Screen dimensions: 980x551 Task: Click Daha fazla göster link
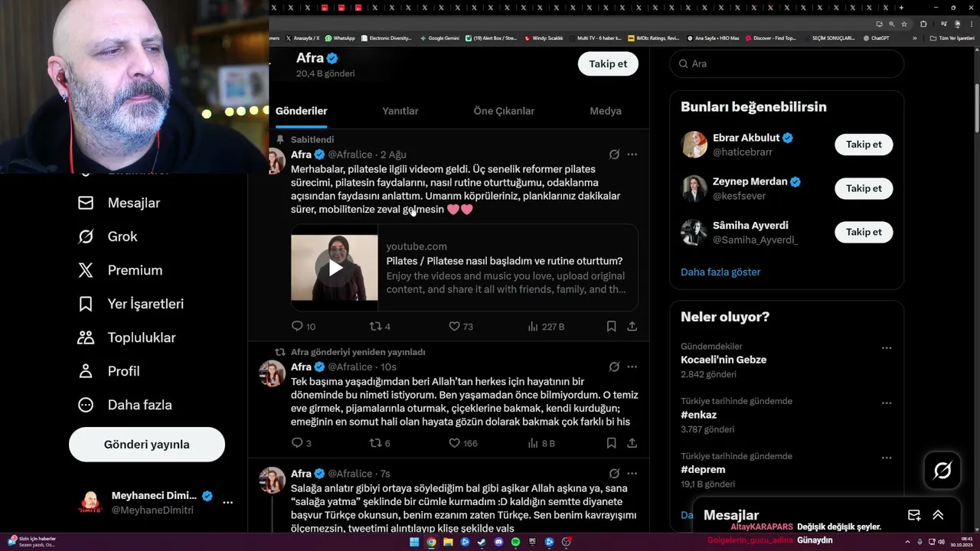[720, 272]
